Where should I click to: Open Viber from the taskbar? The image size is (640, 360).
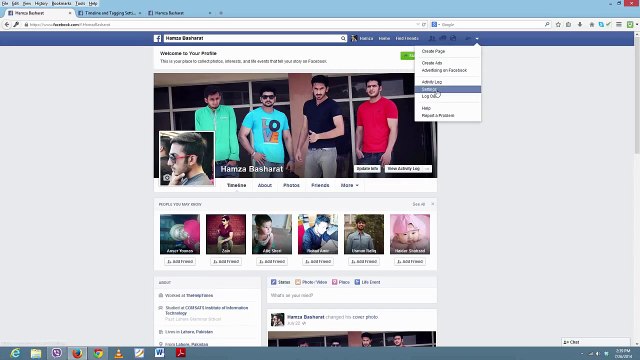[x=57, y=353]
